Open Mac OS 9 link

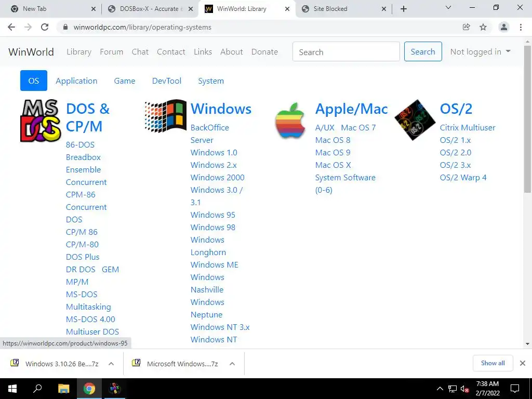[332, 153]
